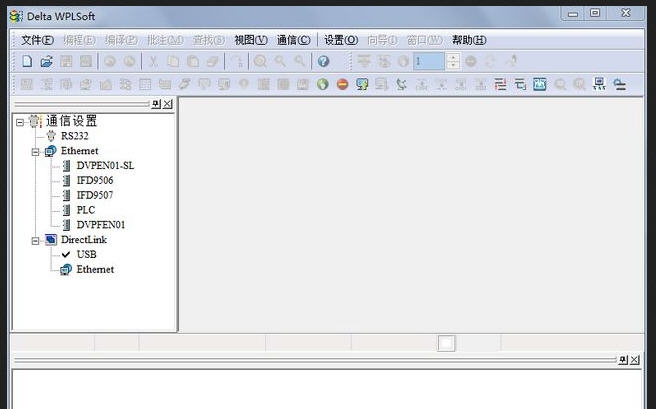This screenshot has width=656, height=409.
Task: Select Ethernet under DirectLink
Action: [95, 269]
